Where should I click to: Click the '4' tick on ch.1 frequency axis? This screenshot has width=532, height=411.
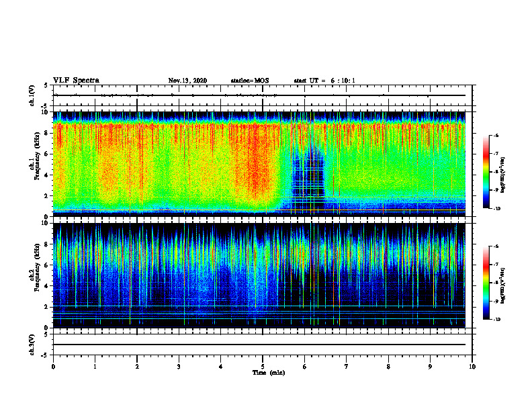[46, 175]
